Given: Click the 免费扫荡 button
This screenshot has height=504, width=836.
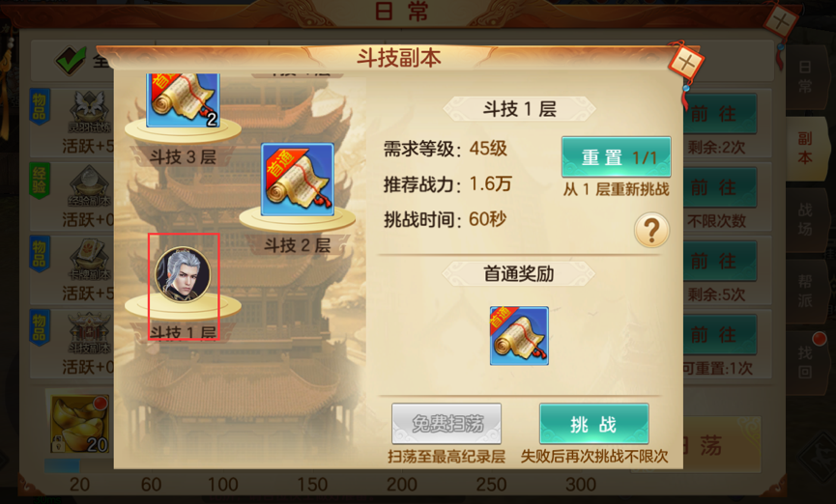Looking at the screenshot, I should click(x=447, y=424).
